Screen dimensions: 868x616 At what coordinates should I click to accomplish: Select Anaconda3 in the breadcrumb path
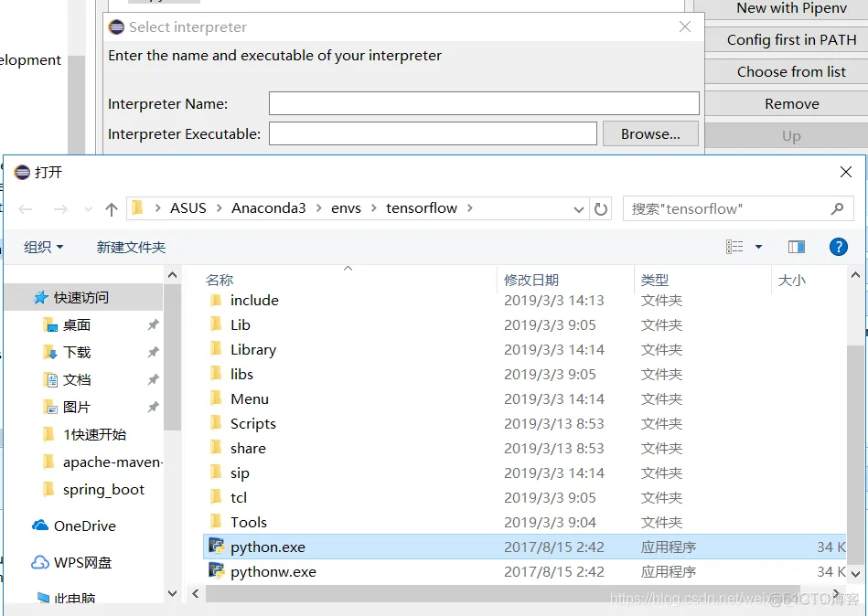pyautogui.click(x=269, y=208)
